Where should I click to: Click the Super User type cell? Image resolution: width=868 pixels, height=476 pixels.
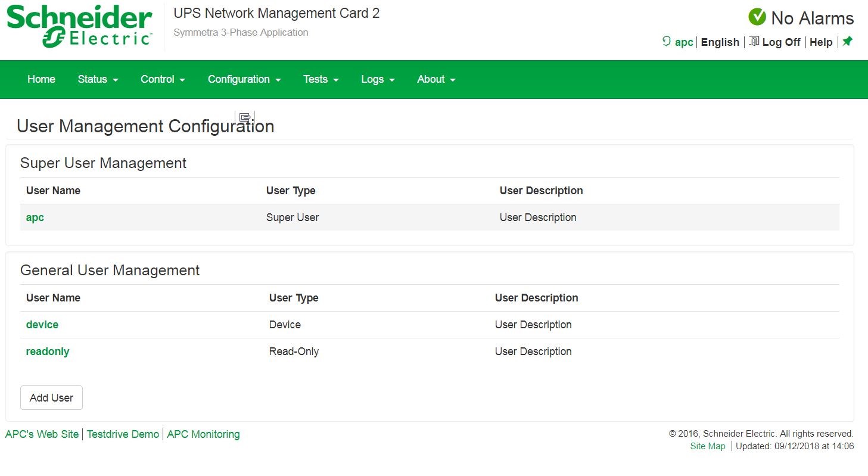pyautogui.click(x=293, y=217)
